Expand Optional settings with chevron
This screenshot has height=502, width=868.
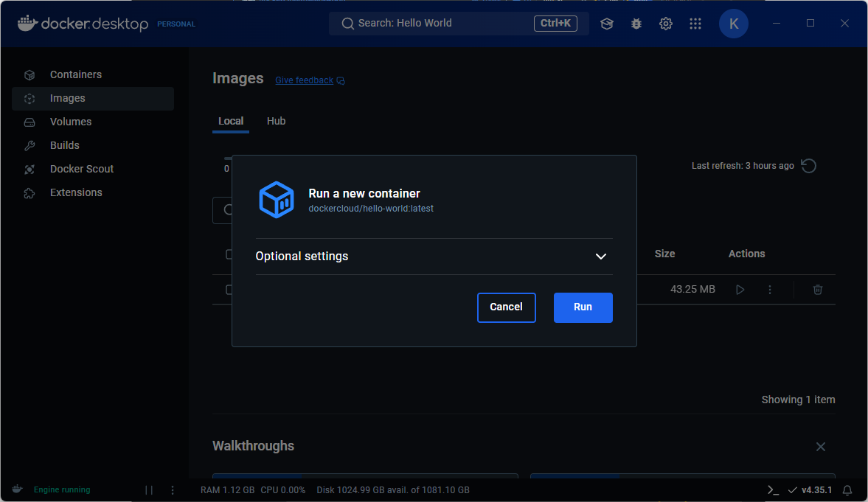600,257
